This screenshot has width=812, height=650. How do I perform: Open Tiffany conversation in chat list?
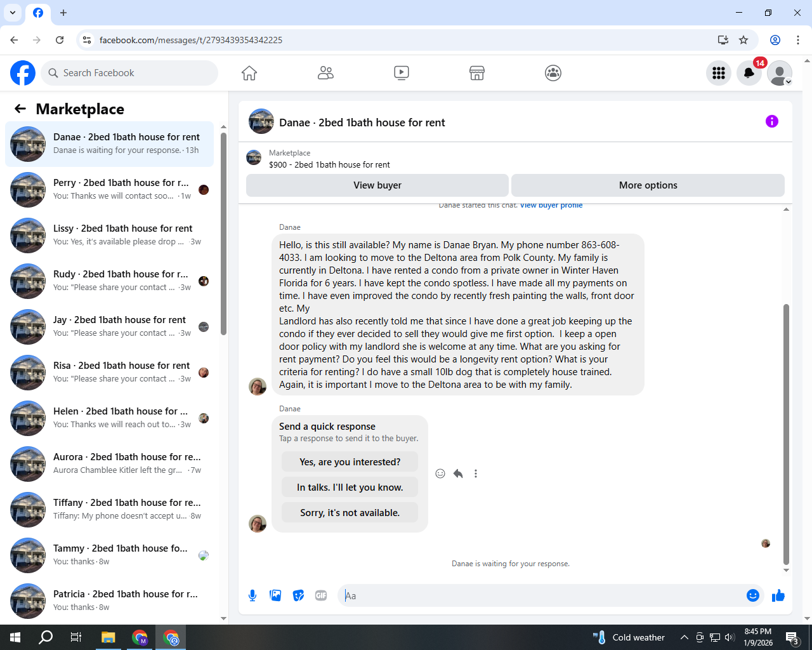coord(109,510)
